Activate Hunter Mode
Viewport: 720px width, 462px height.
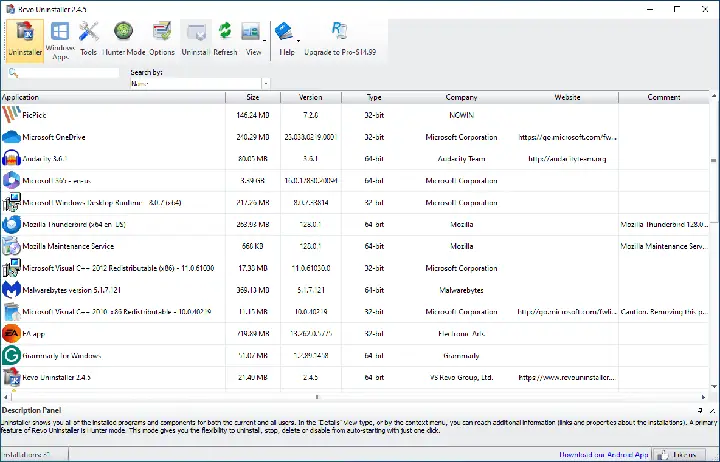tap(124, 39)
